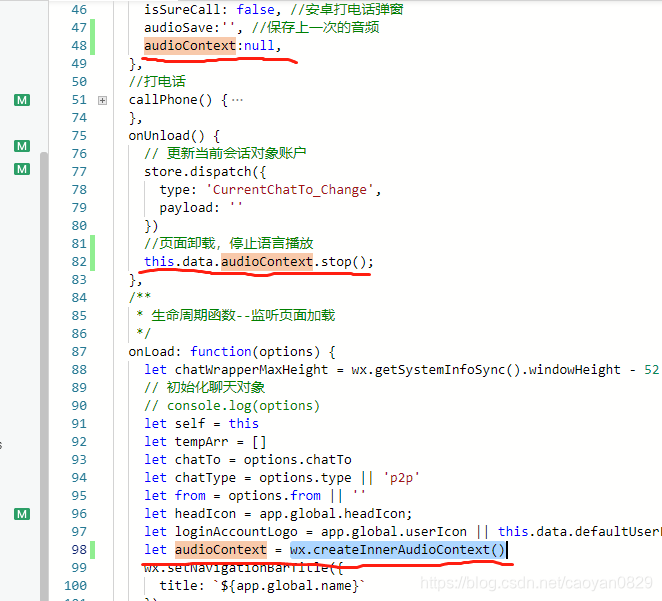The image size is (662, 601).
Task: Click options.from on line 95
Action: tap(274, 495)
